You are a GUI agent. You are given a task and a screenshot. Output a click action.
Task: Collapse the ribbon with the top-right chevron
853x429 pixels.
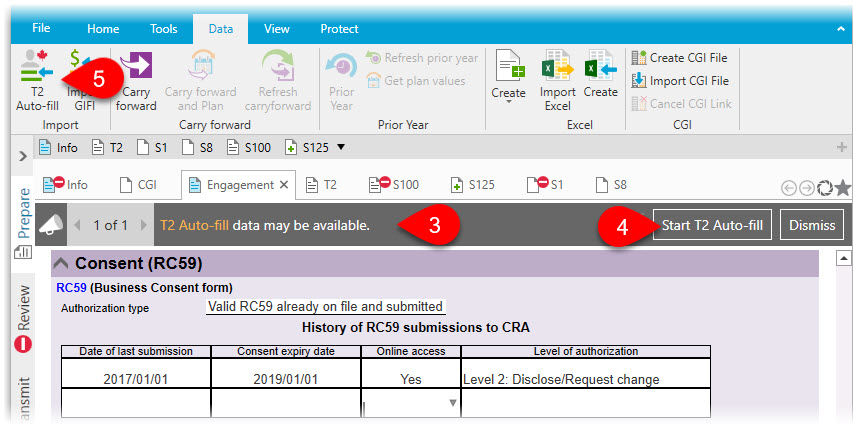(840, 29)
